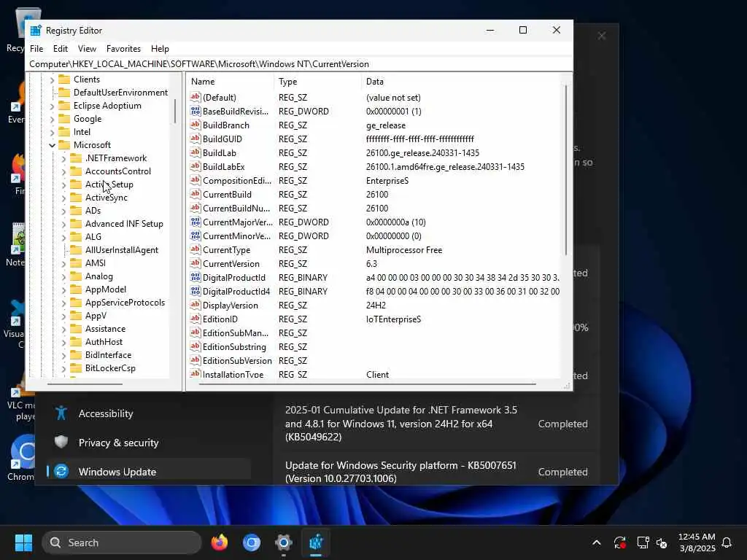Select the ADs key folder icon
Image resolution: width=747 pixels, height=560 pixels.
pos(76,211)
